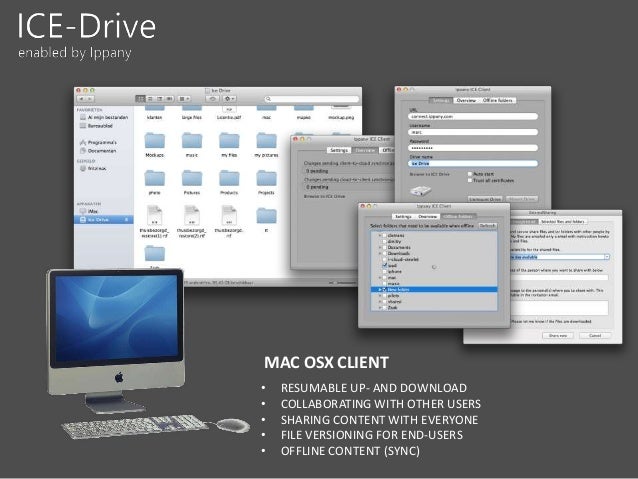The image size is (638, 479).
Task: Open the my pictures folder
Action: pos(267,141)
